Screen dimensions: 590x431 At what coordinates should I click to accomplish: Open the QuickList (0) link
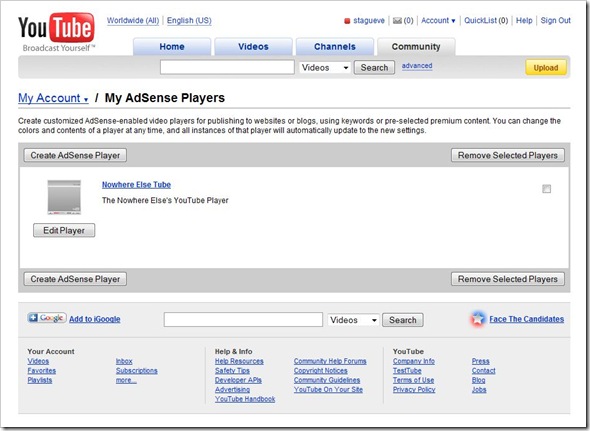[x=486, y=21]
